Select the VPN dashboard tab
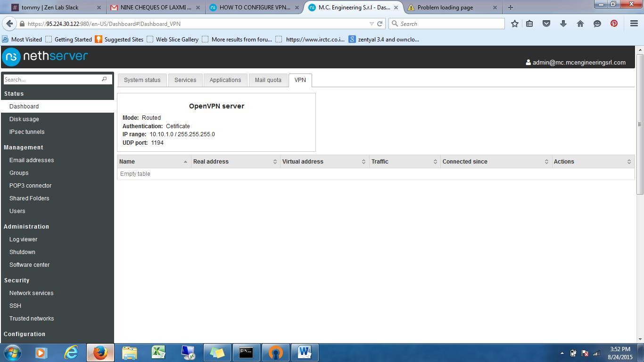 tap(300, 80)
